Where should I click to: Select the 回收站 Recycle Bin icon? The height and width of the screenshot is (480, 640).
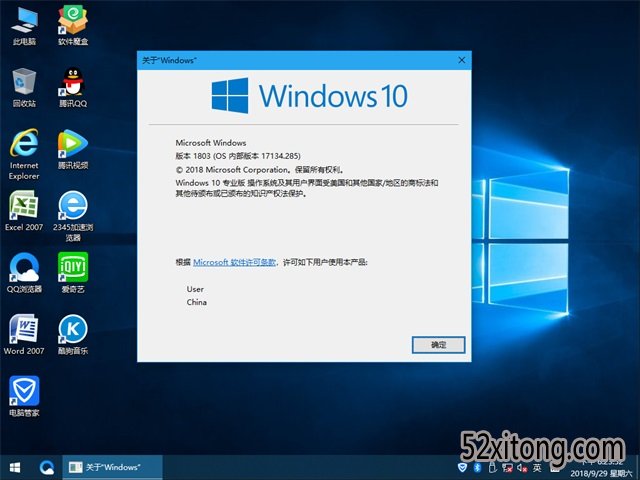(x=24, y=88)
